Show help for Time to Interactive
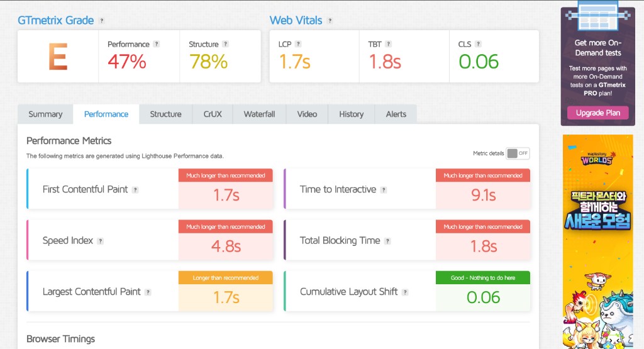Image resolution: width=644 pixels, height=349 pixels. (x=384, y=190)
